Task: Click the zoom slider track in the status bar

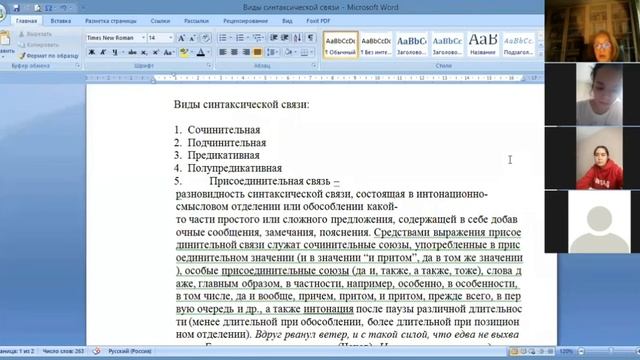Action: [610, 351]
